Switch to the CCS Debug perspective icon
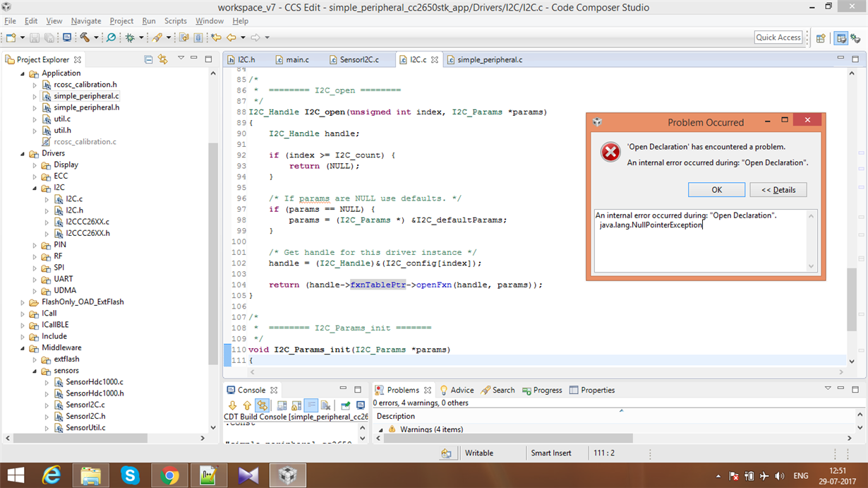The height and width of the screenshot is (488, 868). [x=856, y=38]
